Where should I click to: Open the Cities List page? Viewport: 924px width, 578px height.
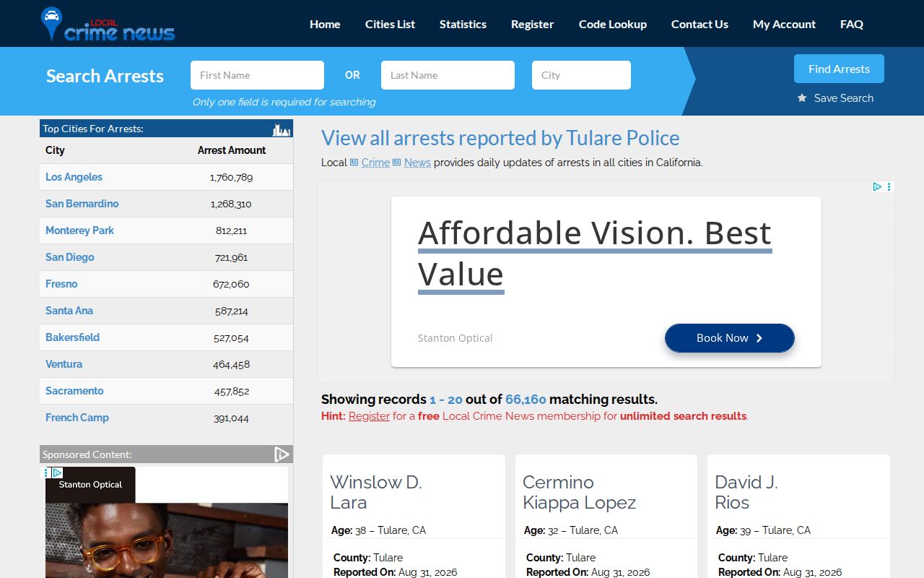coord(390,24)
